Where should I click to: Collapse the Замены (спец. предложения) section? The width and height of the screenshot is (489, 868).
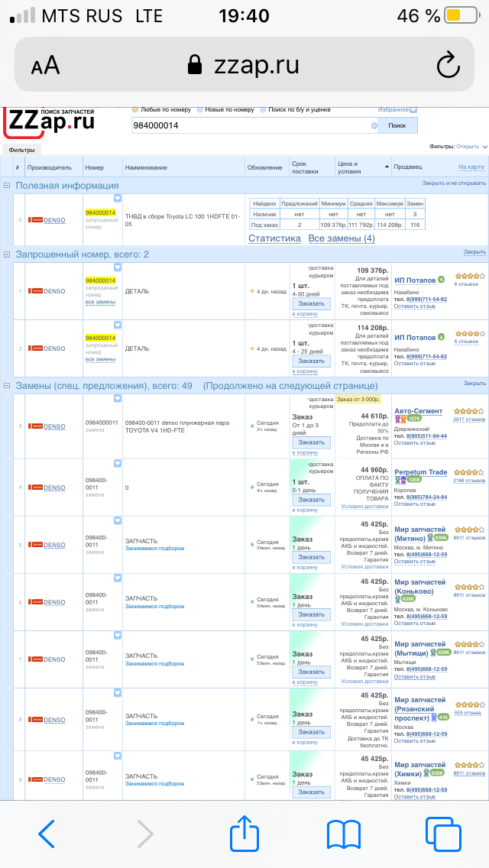[x=7, y=385]
